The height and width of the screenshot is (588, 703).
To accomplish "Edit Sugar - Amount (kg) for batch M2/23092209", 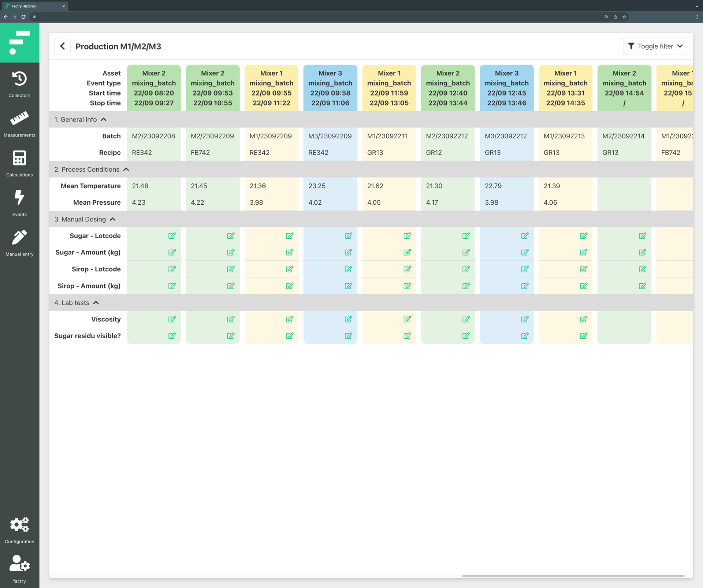I will coord(231,252).
